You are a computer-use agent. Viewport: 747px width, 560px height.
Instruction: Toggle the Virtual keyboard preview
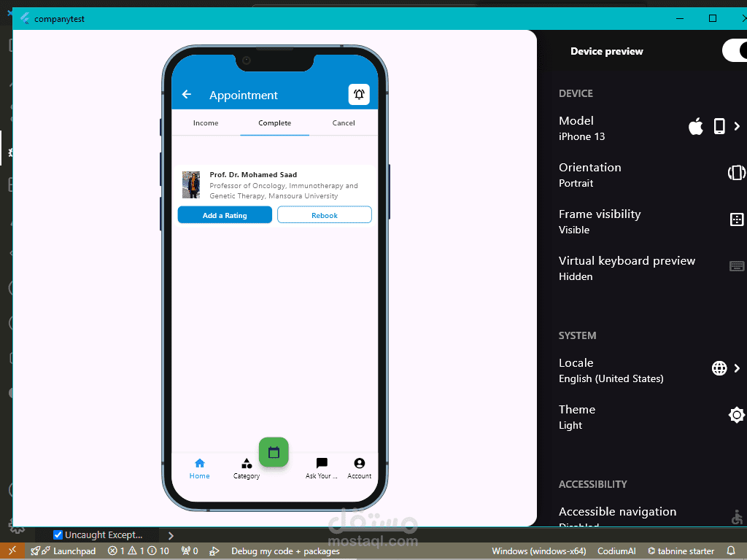pyautogui.click(x=737, y=266)
